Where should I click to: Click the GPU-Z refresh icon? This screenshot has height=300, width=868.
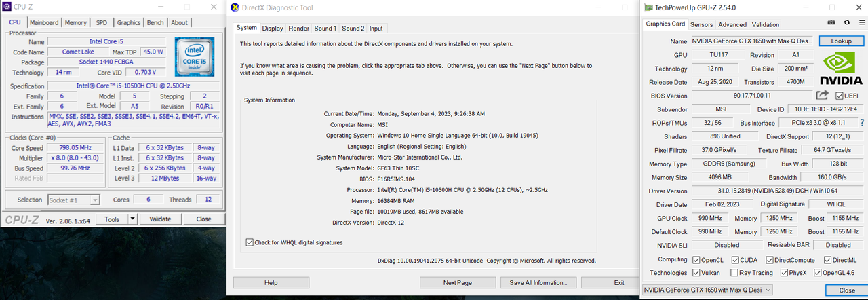(x=846, y=23)
